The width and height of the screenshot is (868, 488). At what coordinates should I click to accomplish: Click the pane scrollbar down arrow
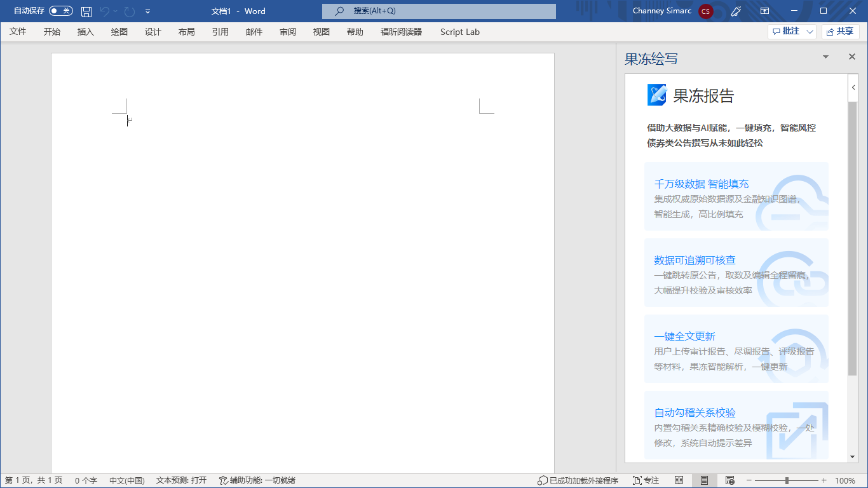[853, 457]
